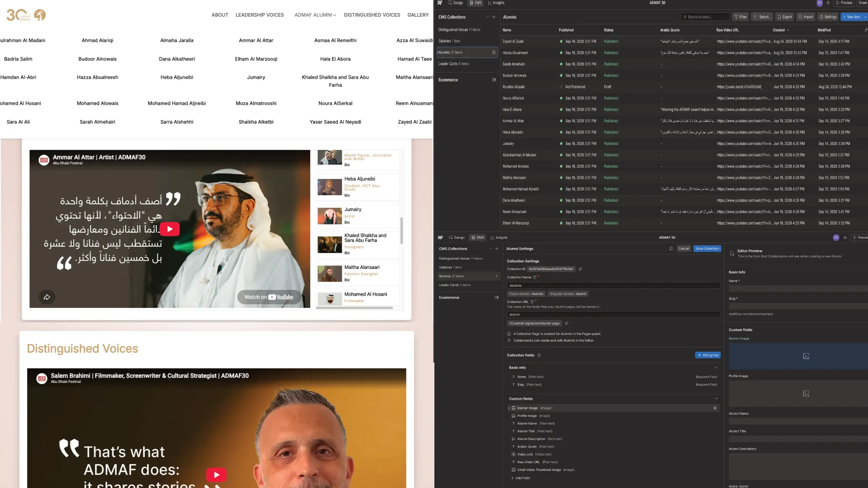868x488 pixels.
Task: Switch to Design tab in lower window
Action: pyautogui.click(x=457, y=237)
